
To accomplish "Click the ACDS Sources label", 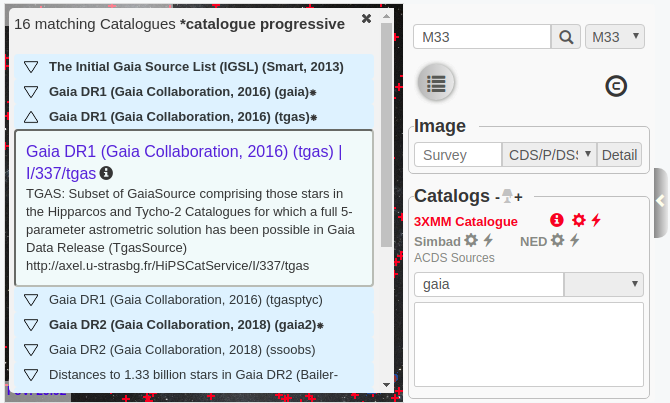I will coord(454,258).
